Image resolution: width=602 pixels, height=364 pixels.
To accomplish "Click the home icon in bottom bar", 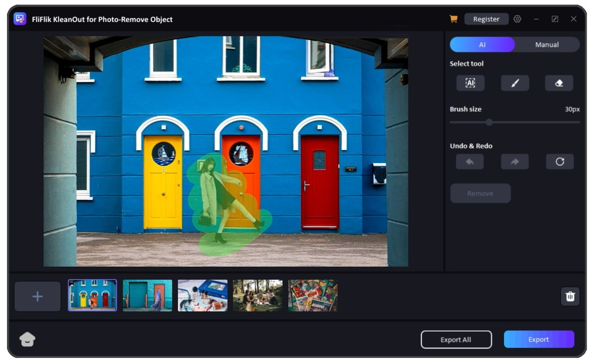I will 27,339.
